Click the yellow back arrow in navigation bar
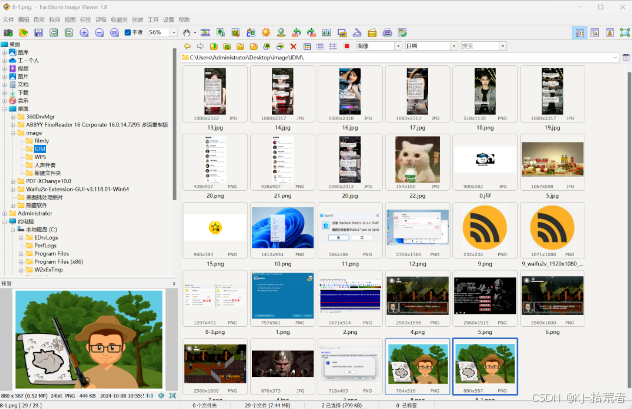This screenshot has width=632, height=409. [x=187, y=46]
